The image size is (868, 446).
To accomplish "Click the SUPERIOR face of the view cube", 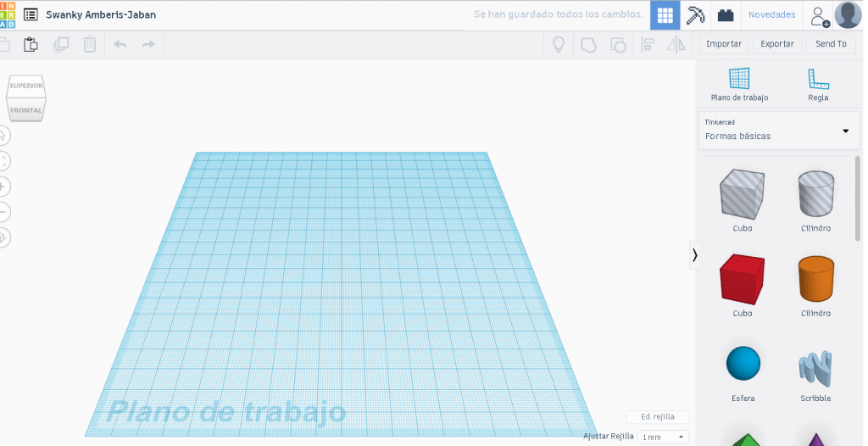I will [x=26, y=86].
